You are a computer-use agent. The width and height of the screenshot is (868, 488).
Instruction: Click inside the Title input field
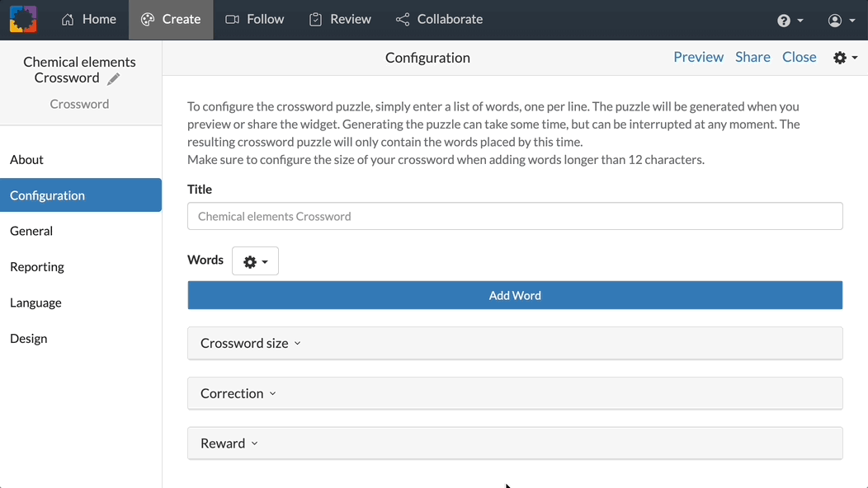pos(515,215)
